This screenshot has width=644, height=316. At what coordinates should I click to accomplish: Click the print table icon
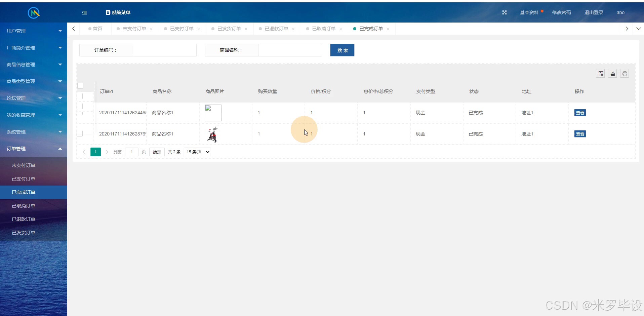[625, 74]
